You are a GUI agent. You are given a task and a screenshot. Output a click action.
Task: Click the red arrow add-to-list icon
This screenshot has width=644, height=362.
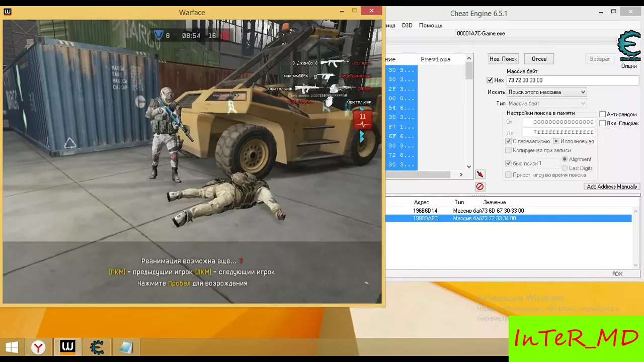(480, 174)
